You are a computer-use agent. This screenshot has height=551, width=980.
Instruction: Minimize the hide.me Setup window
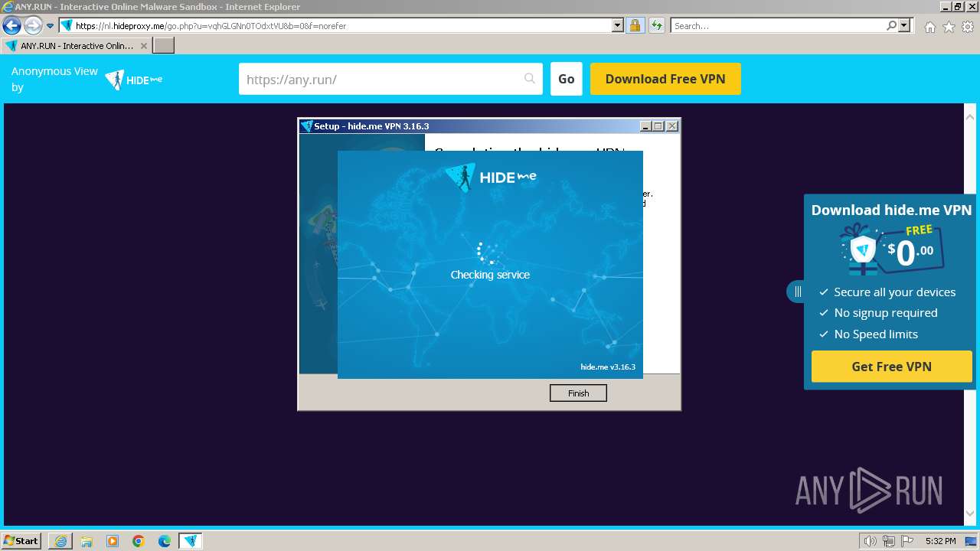tap(645, 126)
